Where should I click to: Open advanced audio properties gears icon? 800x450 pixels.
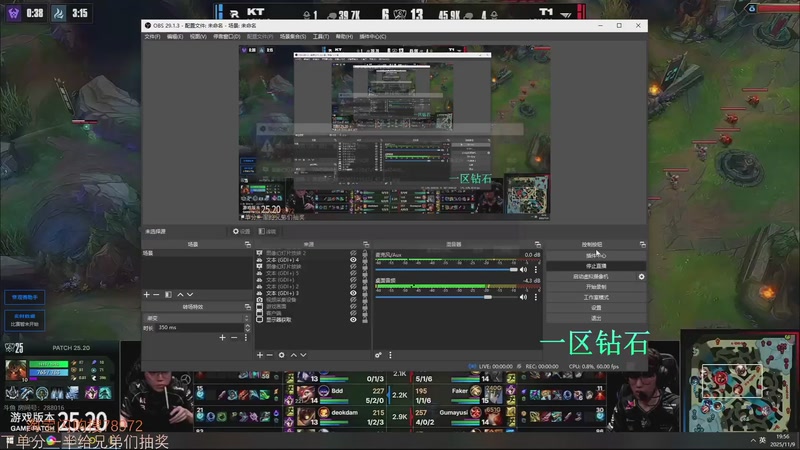(x=378, y=355)
